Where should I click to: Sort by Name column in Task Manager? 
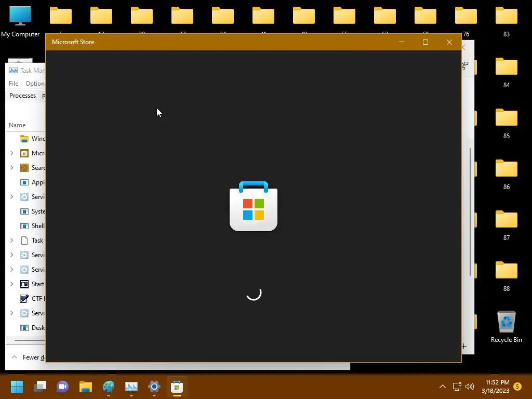(x=17, y=125)
